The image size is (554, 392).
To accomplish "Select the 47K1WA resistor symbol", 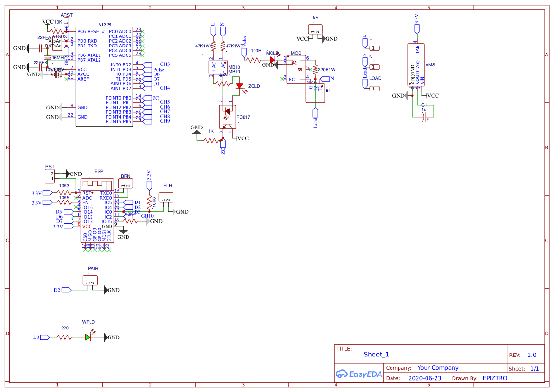I will click(x=214, y=45).
